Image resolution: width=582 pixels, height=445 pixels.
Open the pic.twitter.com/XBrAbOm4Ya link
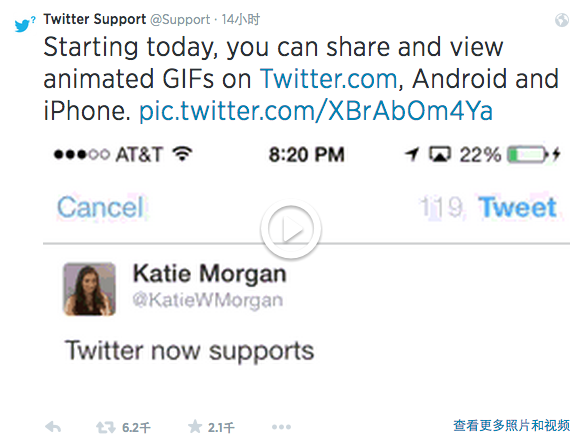(x=316, y=110)
